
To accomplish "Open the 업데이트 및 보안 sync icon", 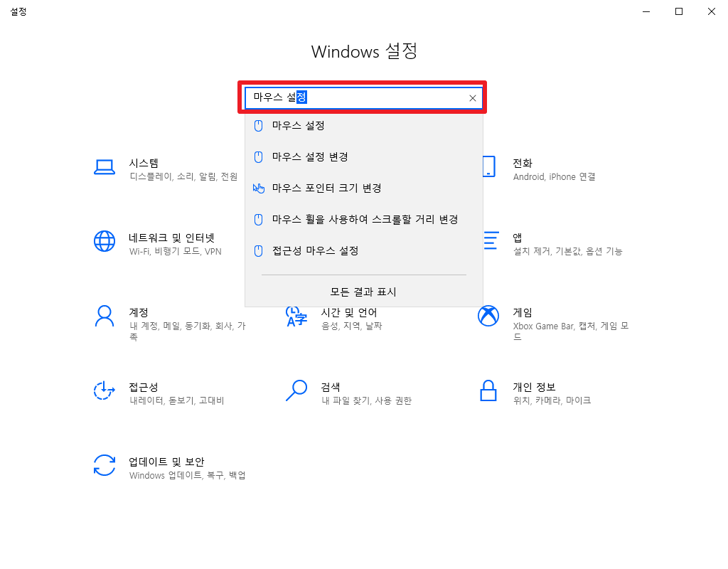I will [x=105, y=465].
